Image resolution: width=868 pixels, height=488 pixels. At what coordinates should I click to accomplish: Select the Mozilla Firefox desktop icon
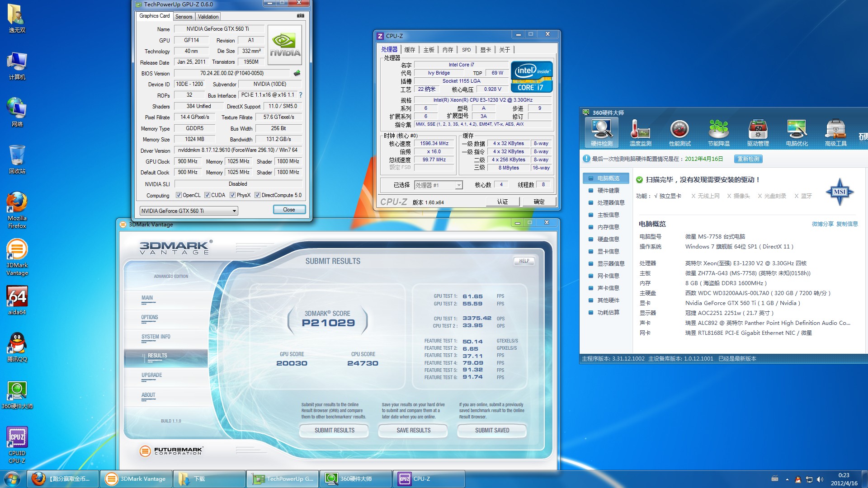pos(17,210)
